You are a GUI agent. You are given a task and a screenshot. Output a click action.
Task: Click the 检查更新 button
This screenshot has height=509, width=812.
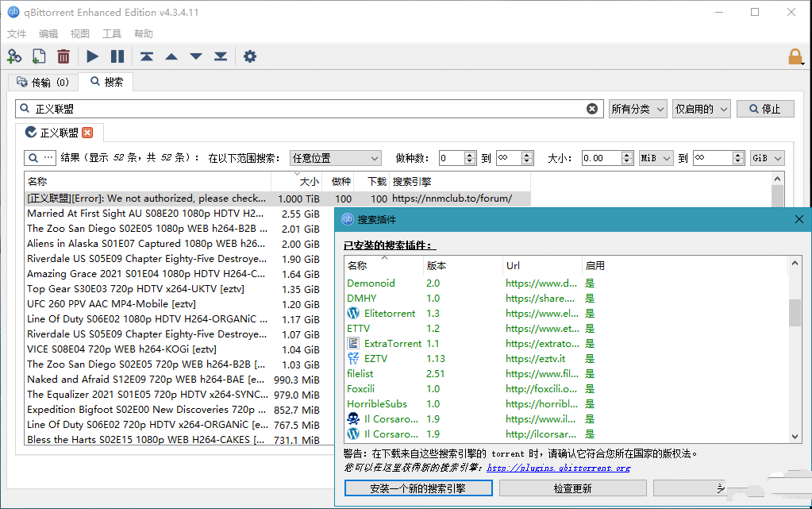[x=572, y=488]
